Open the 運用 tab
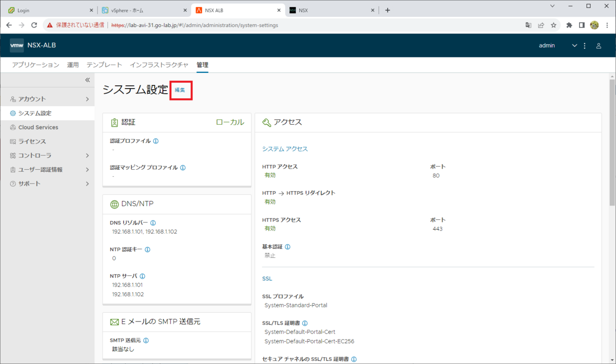This screenshot has width=616, height=364. 73,65
